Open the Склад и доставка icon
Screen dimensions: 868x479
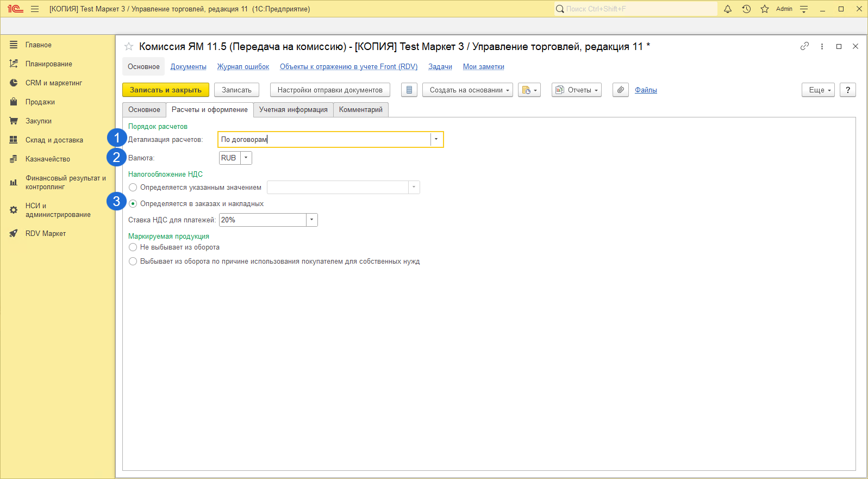14,140
